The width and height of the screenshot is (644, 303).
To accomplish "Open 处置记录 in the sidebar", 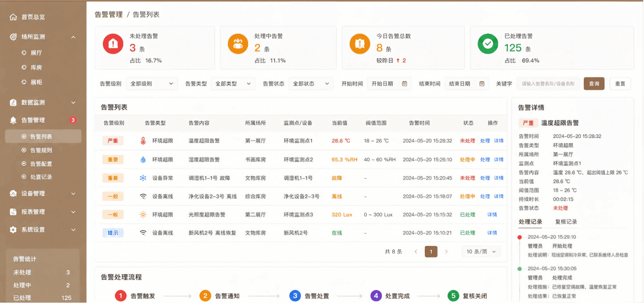I will (x=41, y=177).
